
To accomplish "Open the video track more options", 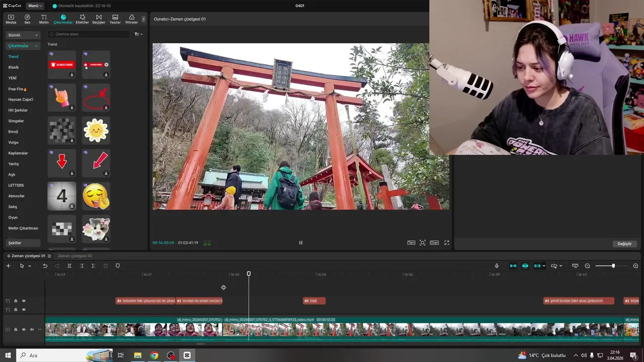I will [40, 330].
